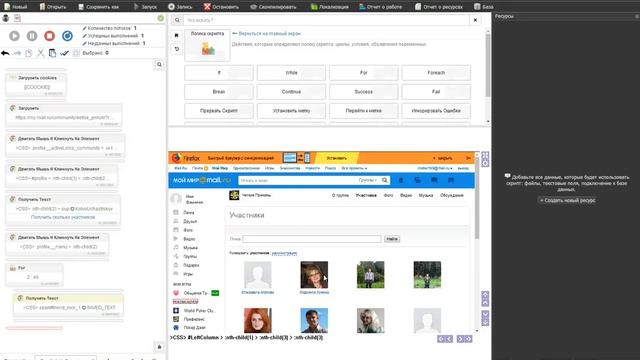This screenshot has height=360, width=640.
Task: Click Отчет о работе in toolbar
Action: (x=381, y=7)
